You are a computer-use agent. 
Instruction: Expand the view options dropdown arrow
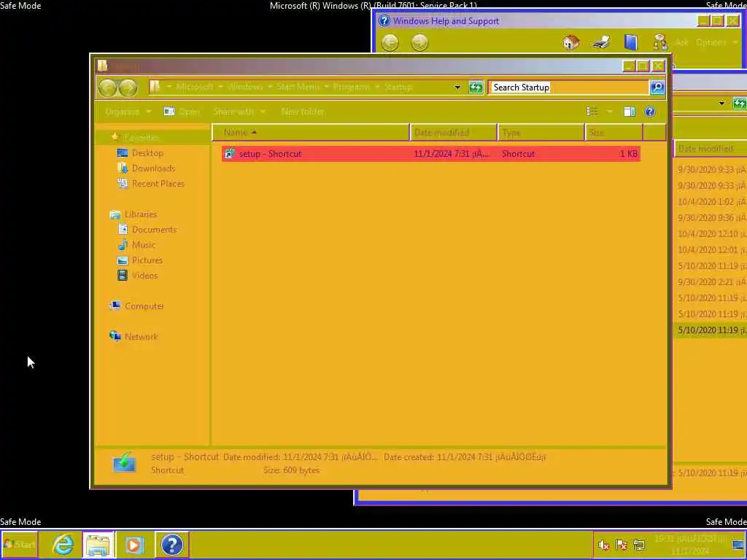coord(609,112)
